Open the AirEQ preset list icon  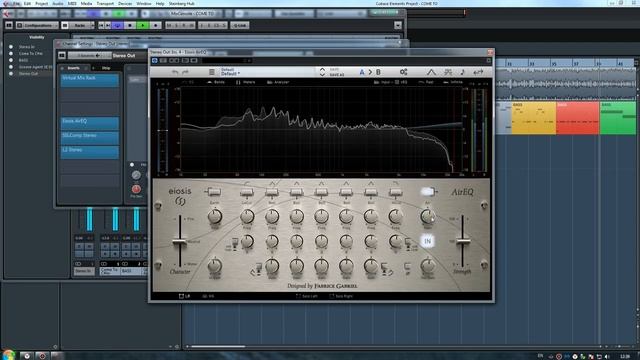[x=211, y=72]
